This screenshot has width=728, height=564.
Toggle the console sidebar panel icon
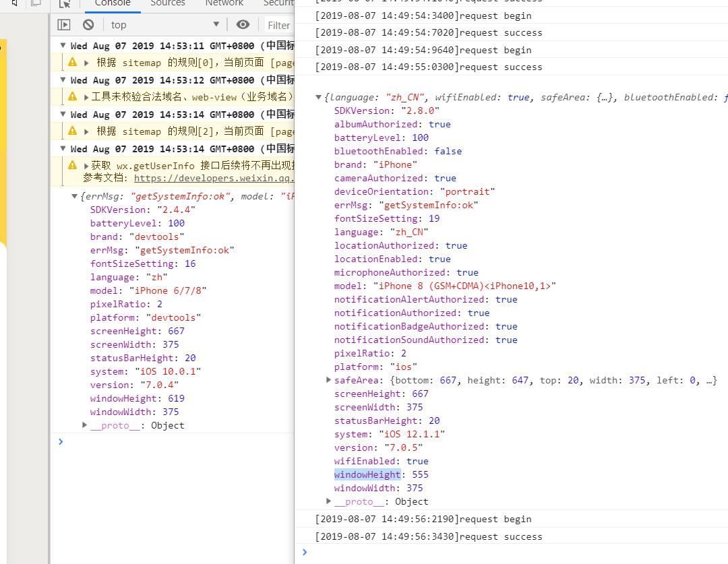pos(63,25)
